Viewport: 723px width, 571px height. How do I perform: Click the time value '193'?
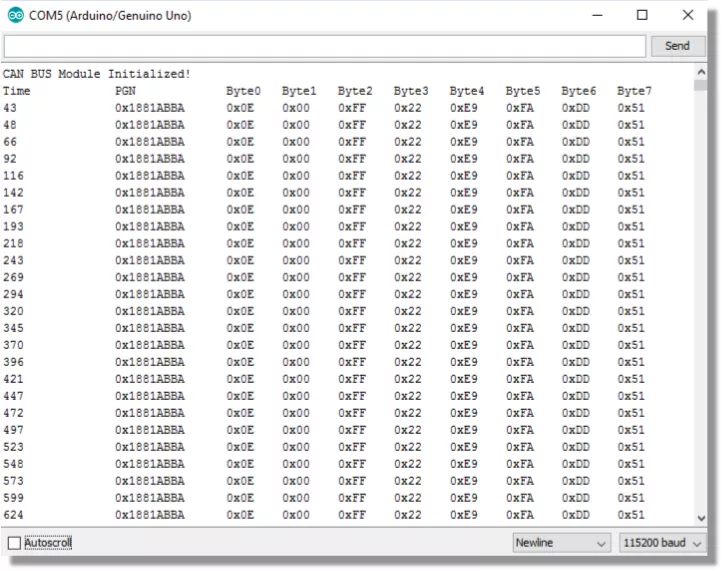pos(13,226)
